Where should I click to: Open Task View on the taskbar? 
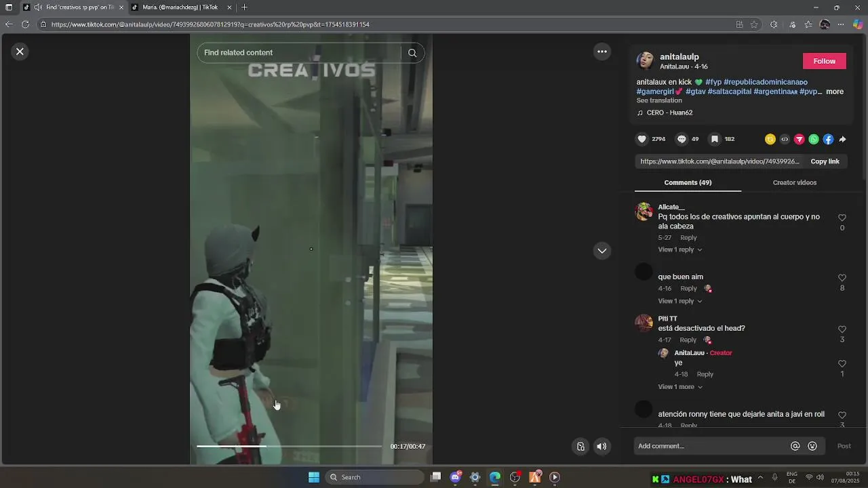[x=436, y=477]
